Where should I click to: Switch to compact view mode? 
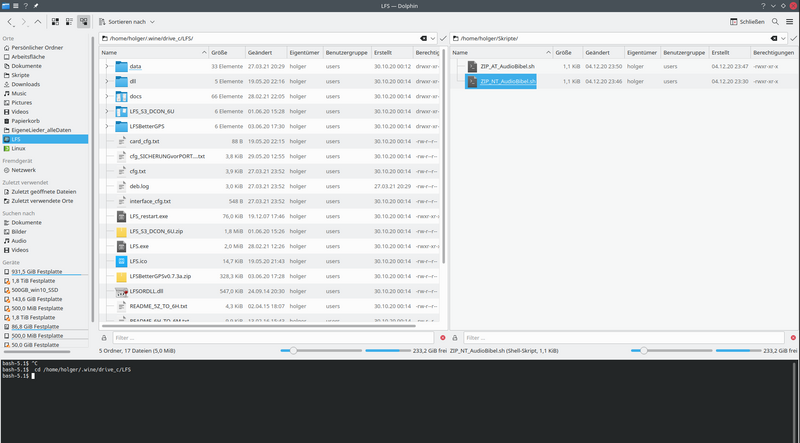[x=68, y=21]
